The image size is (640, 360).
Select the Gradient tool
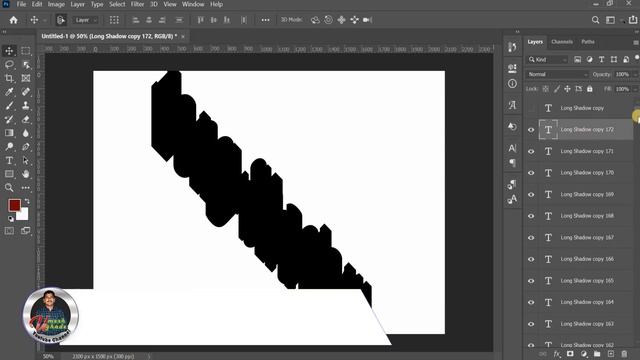point(9,133)
